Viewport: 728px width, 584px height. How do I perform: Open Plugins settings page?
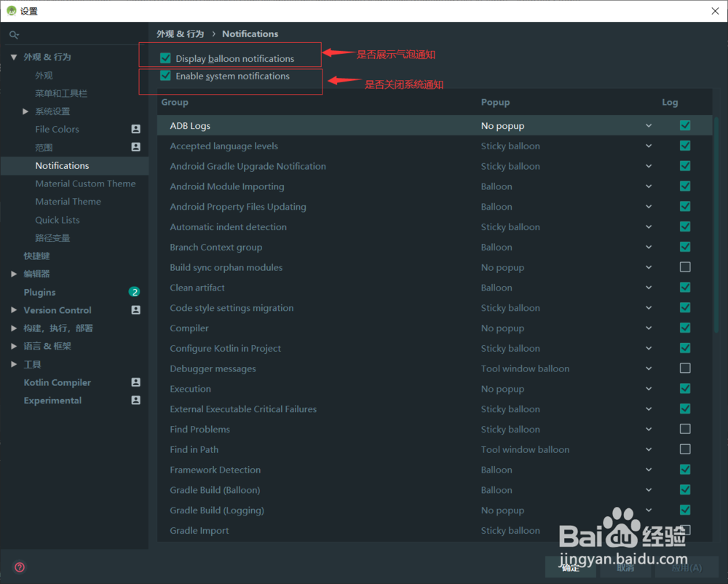[39, 292]
